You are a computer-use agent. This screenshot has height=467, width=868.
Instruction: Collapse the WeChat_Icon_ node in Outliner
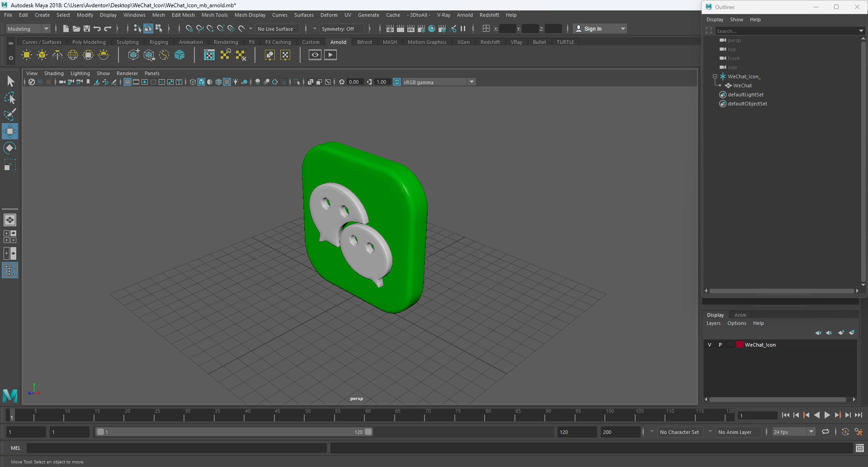[x=715, y=76]
